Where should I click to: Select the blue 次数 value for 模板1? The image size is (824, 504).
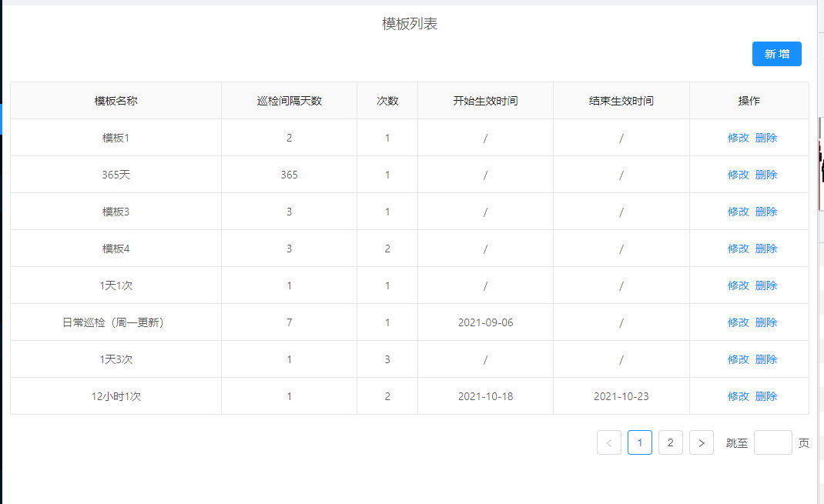(387, 138)
